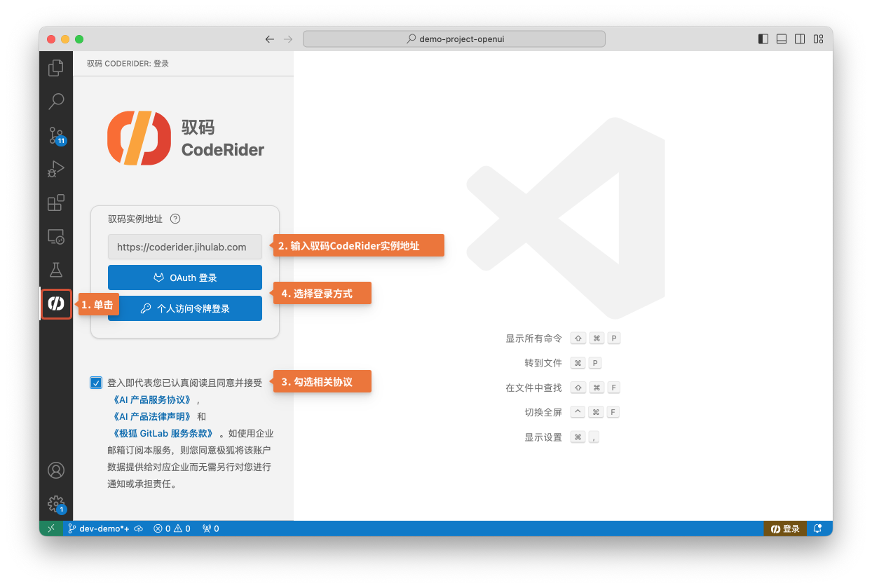Image resolution: width=872 pixels, height=588 pixels.
Task: Uncheck the agreement acceptance checkbox
Action: [x=95, y=383]
